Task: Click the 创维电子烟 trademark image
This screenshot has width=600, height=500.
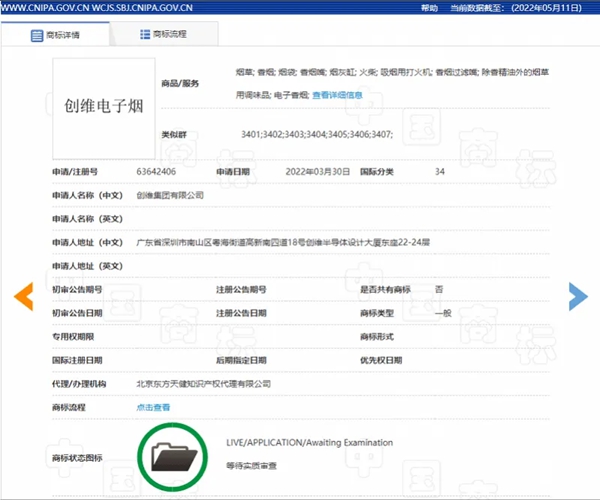Action: pyautogui.click(x=97, y=103)
